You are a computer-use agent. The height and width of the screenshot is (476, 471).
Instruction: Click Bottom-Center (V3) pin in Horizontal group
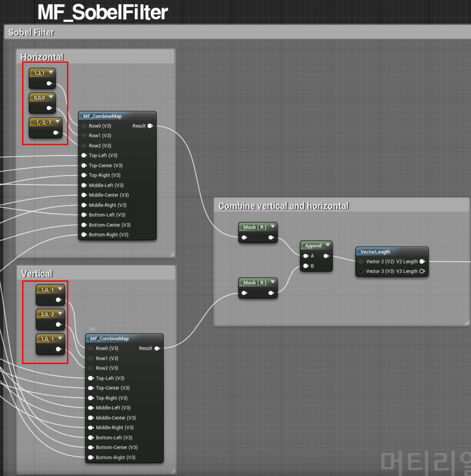[84, 225]
